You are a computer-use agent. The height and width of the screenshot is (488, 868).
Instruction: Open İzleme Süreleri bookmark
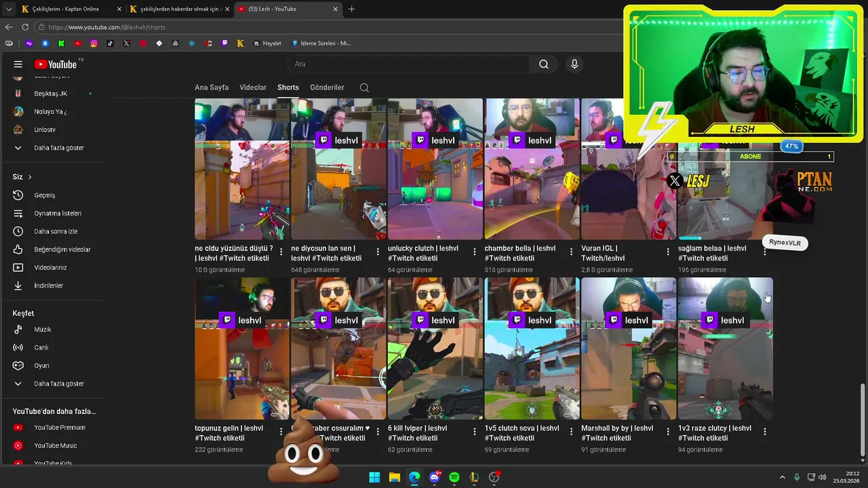click(321, 43)
